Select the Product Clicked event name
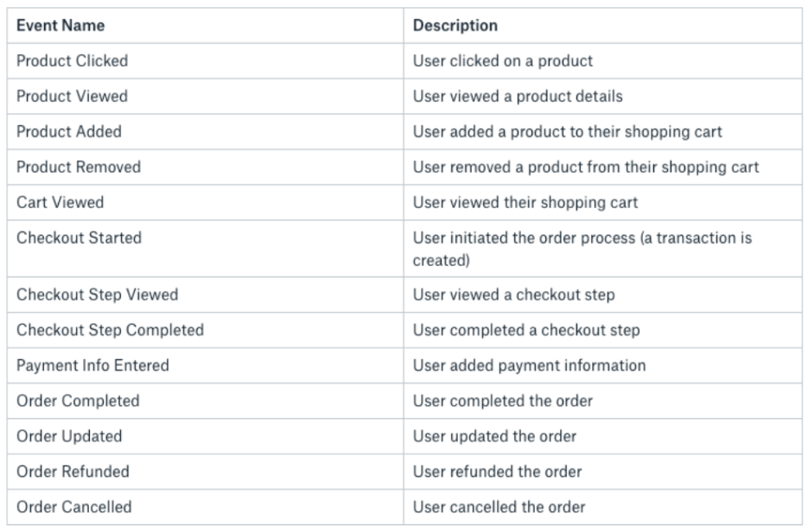This screenshot has height=532, width=808. coord(71,61)
